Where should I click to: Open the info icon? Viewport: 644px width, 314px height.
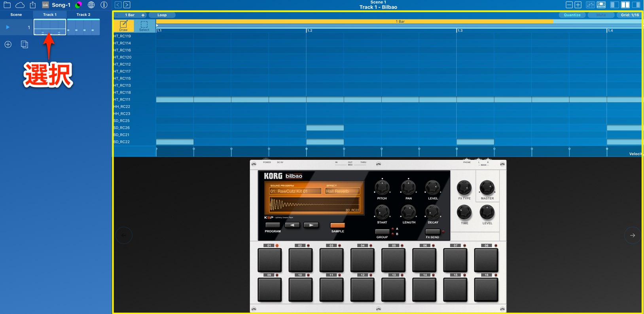tap(104, 5)
